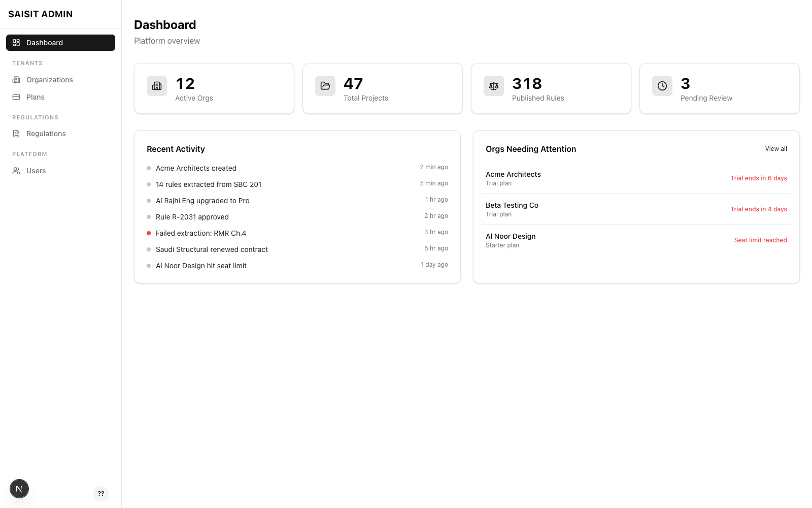The image size is (812, 508).
Task: Open the Beta Testing Co org row
Action: [636, 209]
